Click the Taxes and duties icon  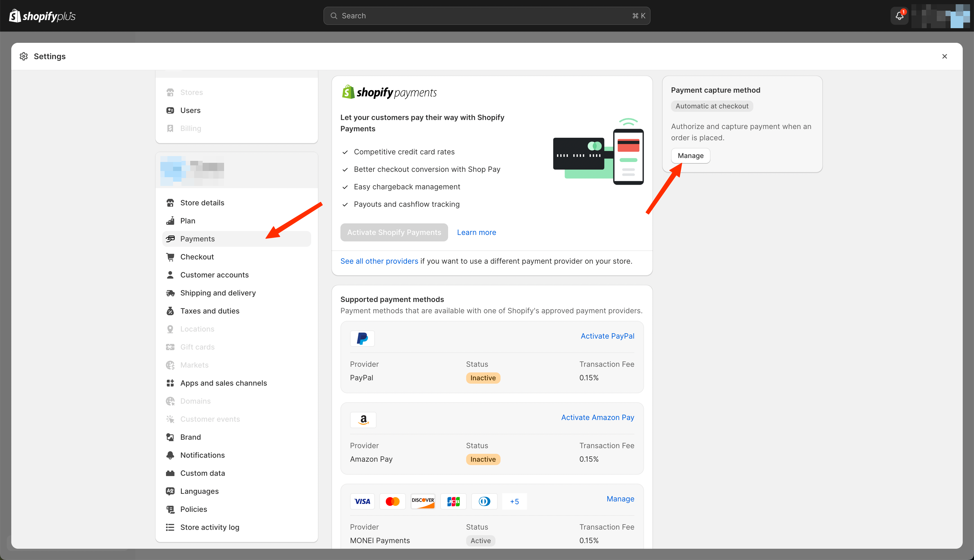pyautogui.click(x=170, y=311)
